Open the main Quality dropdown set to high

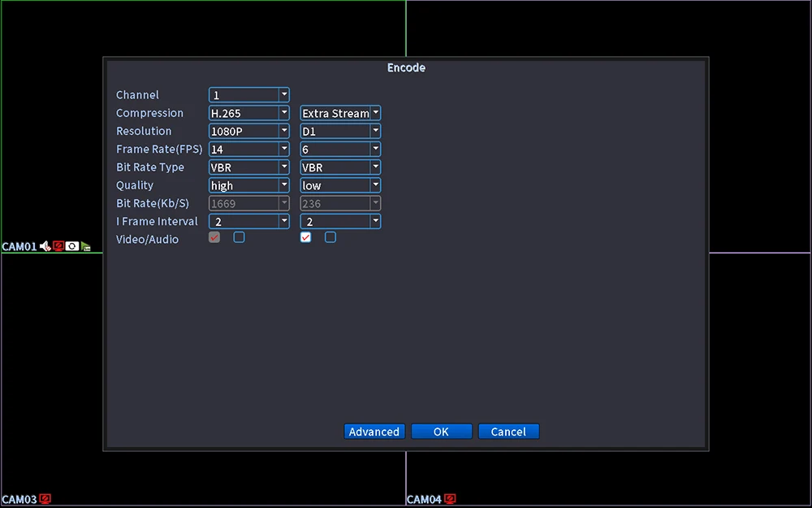(x=249, y=185)
